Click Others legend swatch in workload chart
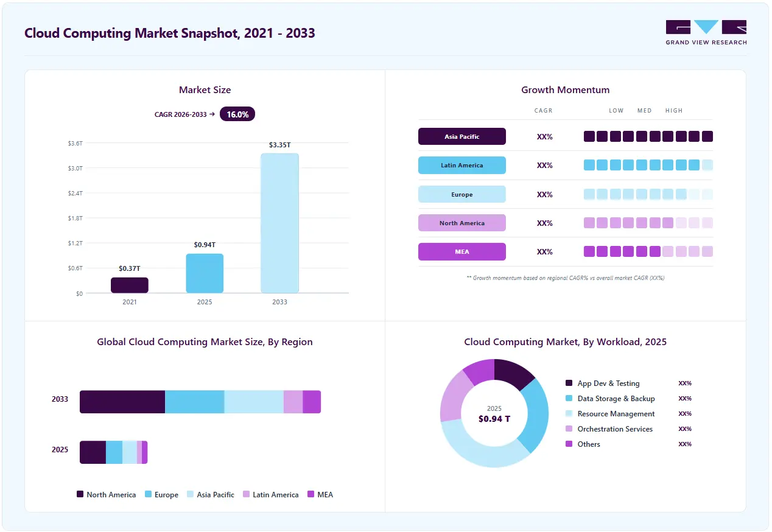 click(569, 444)
